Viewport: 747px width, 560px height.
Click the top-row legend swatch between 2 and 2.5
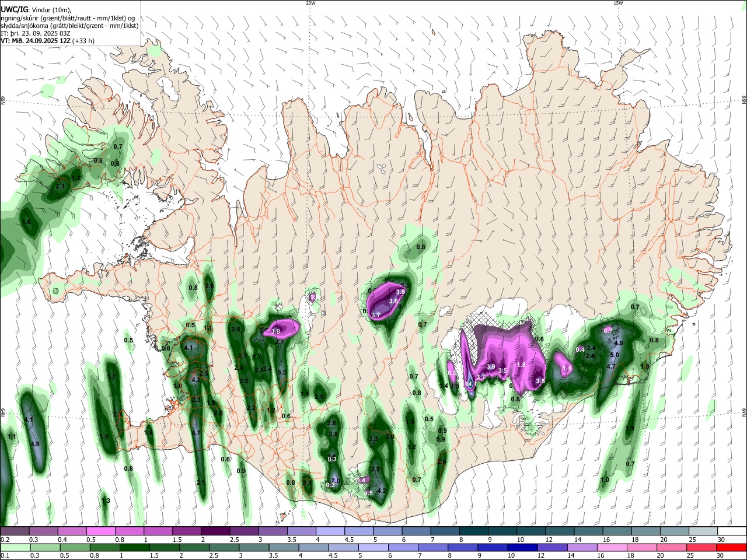pyautogui.click(x=215, y=531)
